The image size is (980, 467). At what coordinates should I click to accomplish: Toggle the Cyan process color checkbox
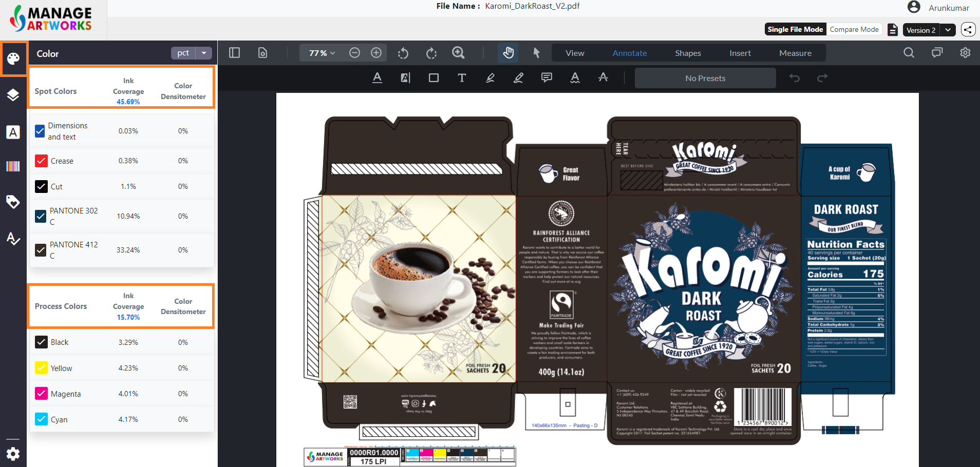click(x=41, y=419)
